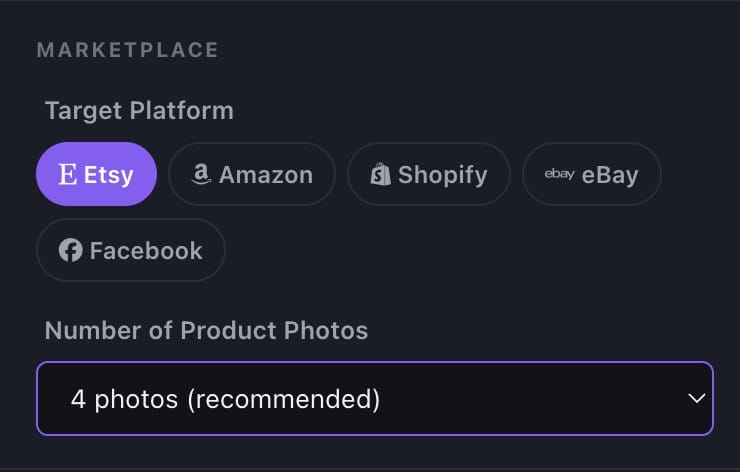Click the Shopify bag logo icon

click(380, 175)
